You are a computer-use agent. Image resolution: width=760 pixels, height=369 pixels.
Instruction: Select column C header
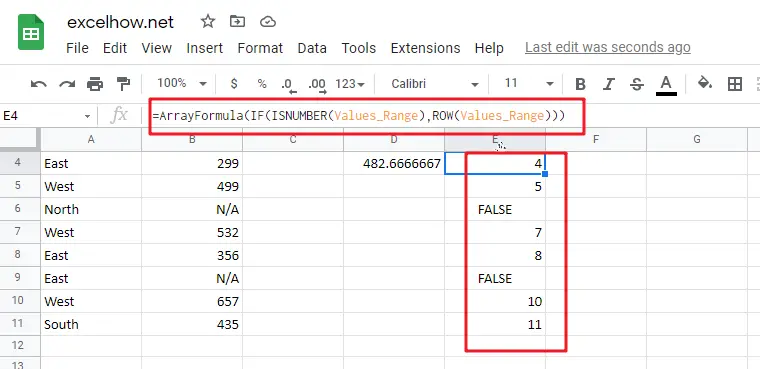pos(293,140)
